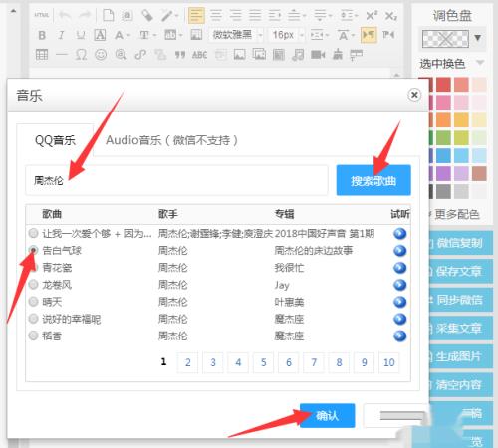This screenshot has height=448, width=498.
Task: Click the eraser clear-format icon
Action: pyautogui.click(x=147, y=15)
